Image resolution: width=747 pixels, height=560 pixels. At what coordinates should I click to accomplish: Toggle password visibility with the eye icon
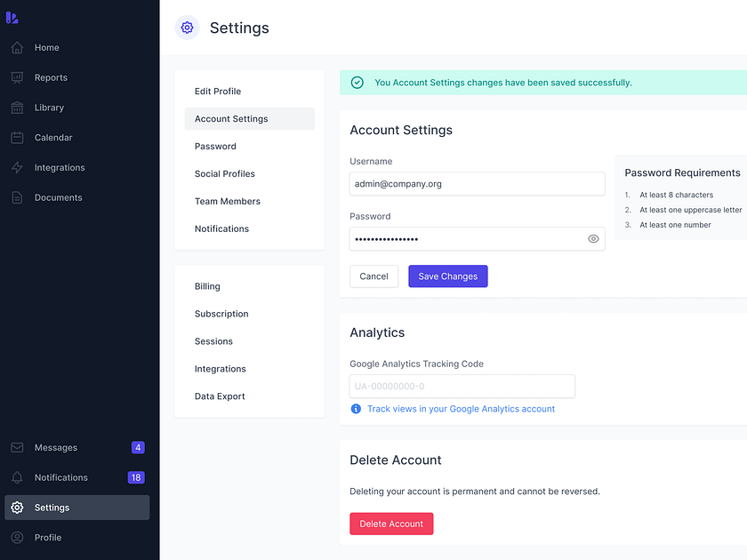pyautogui.click(x=593, y=239)
